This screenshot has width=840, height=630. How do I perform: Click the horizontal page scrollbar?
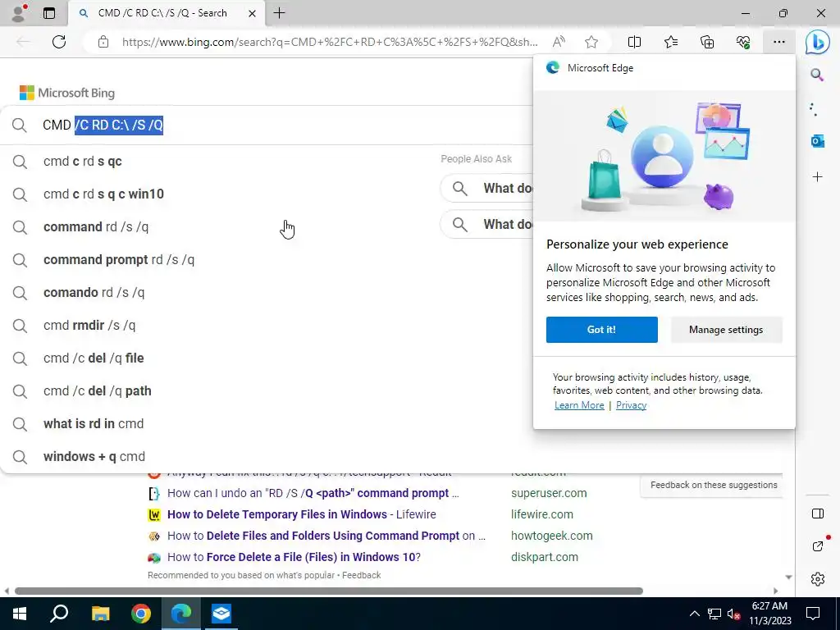point(328,591)
